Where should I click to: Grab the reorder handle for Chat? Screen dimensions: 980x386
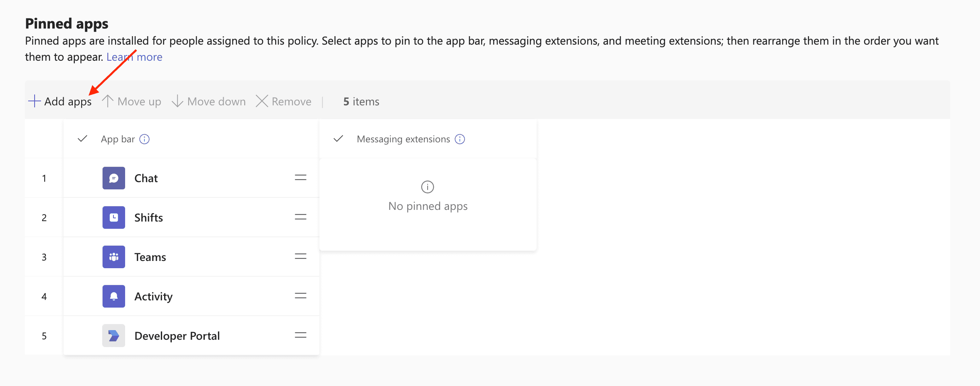[301, 178]
